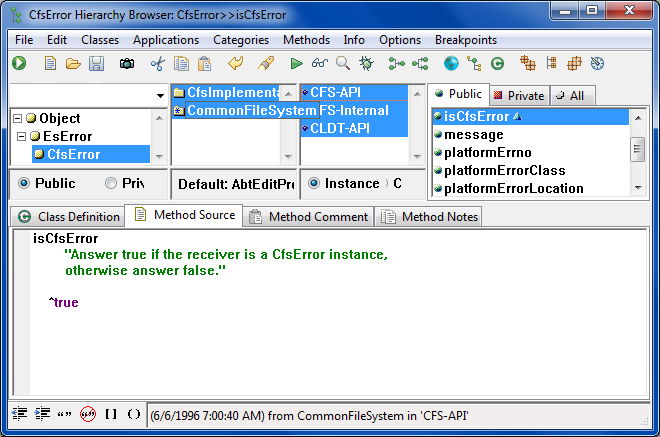This screenshot has width=660, height=437.
Task: Click the save floppy disk icon
Action: pyautogui.click(x=97, y=64)
